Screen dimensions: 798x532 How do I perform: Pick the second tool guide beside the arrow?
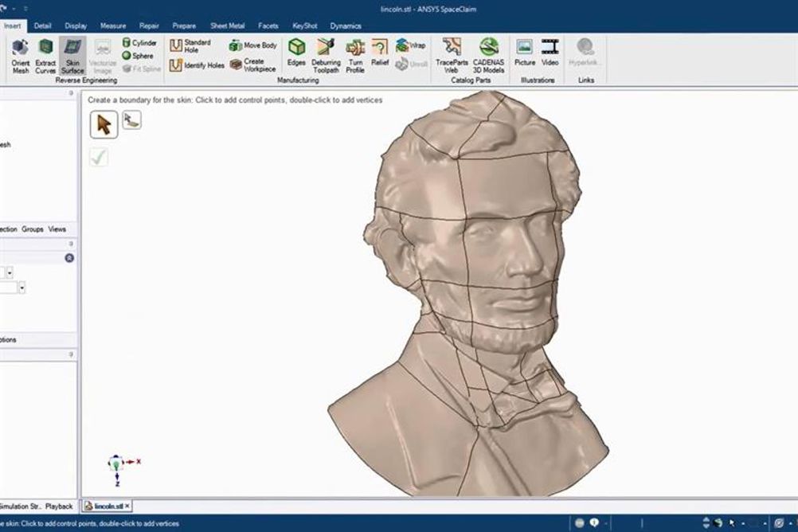click(x=132, y=120)
